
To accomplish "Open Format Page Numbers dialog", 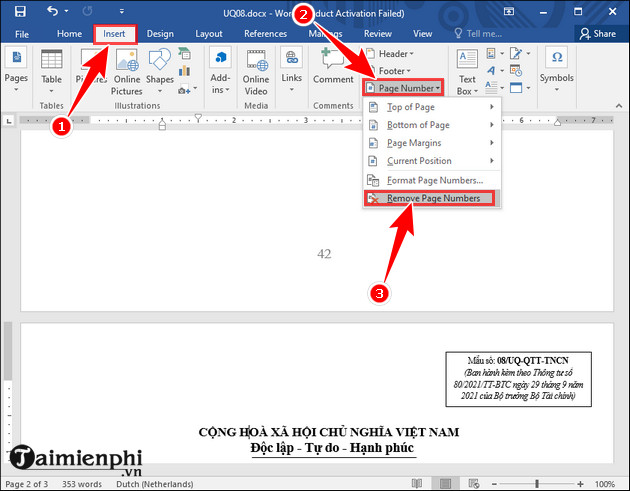I will pyautogui.click(x=432, y=180).
